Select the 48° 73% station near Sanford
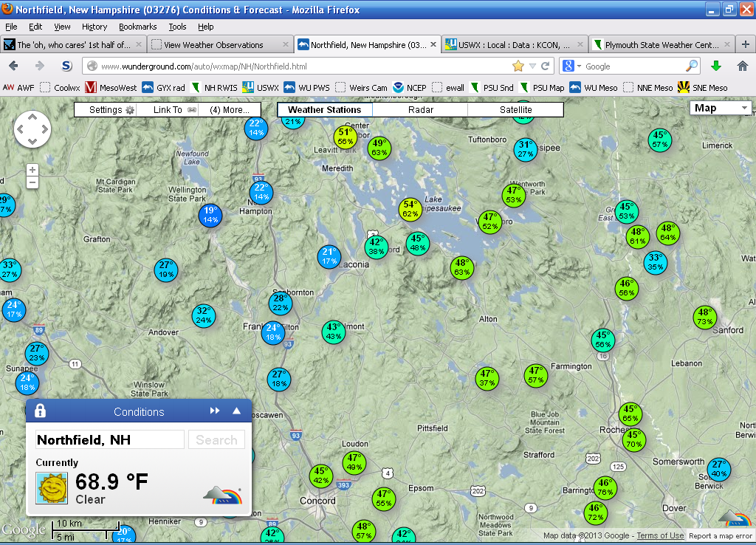This screenshot has height=545, width=756. (705, 318)
